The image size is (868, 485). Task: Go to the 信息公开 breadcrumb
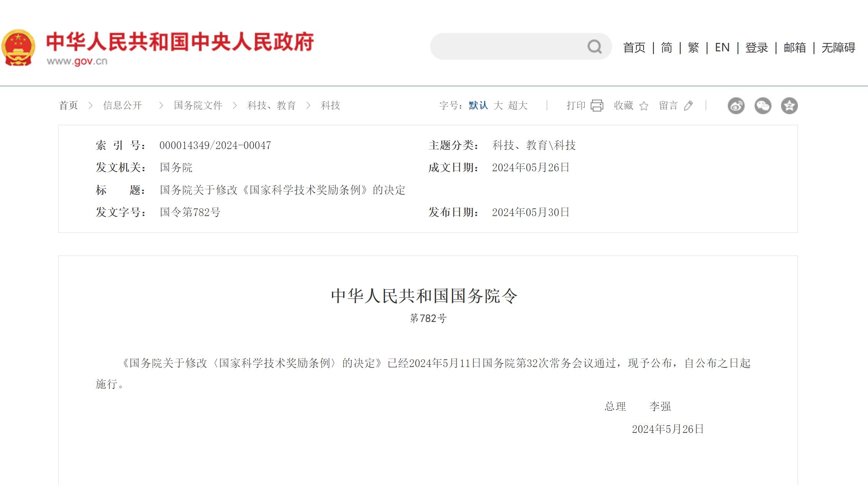point(123,105)
